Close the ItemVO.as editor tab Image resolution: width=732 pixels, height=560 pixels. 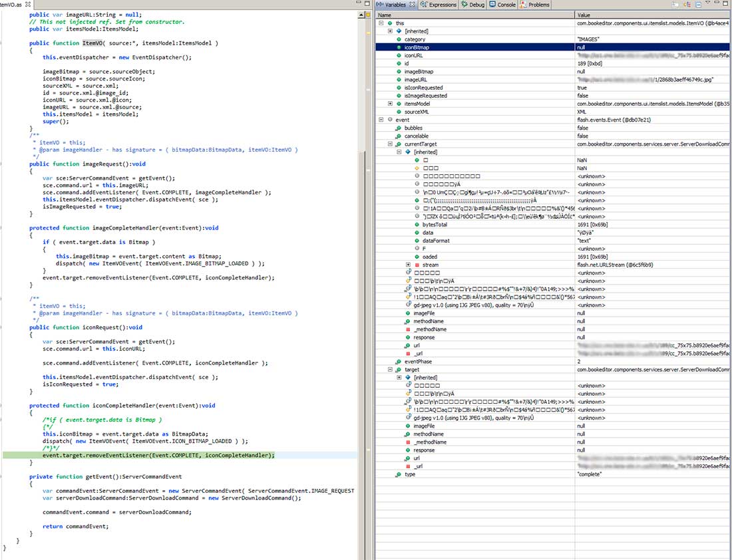27,4
